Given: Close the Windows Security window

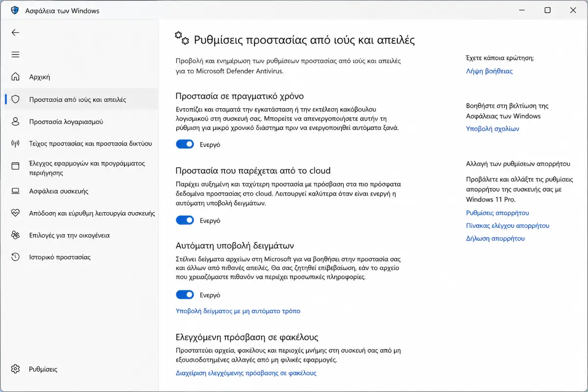Looking at the screenshot, I should point(573,10).
